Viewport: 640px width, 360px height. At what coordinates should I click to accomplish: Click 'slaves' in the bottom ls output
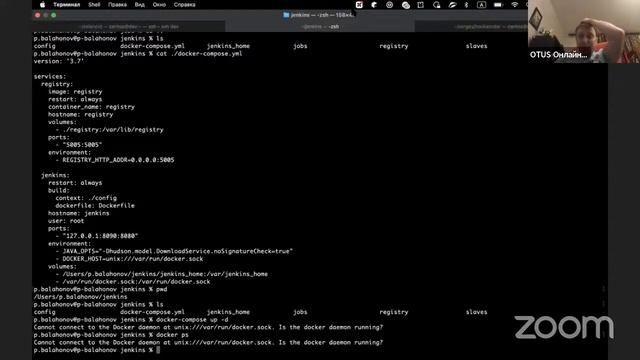tap(476, 312)
